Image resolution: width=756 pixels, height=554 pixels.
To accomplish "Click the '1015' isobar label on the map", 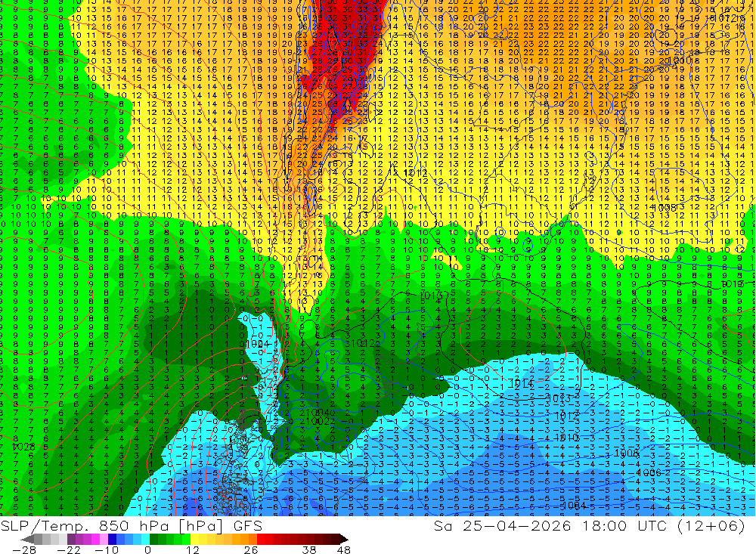I will tap(732, 284).
